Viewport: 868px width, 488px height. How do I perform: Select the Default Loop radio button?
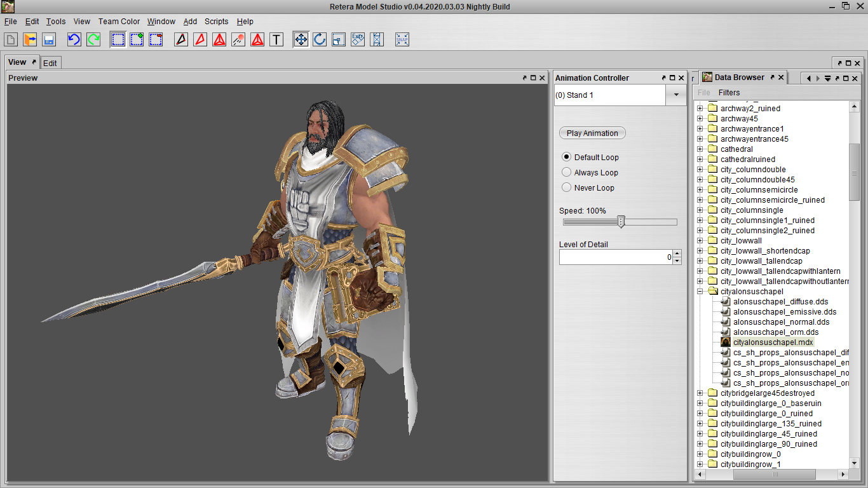566,157
